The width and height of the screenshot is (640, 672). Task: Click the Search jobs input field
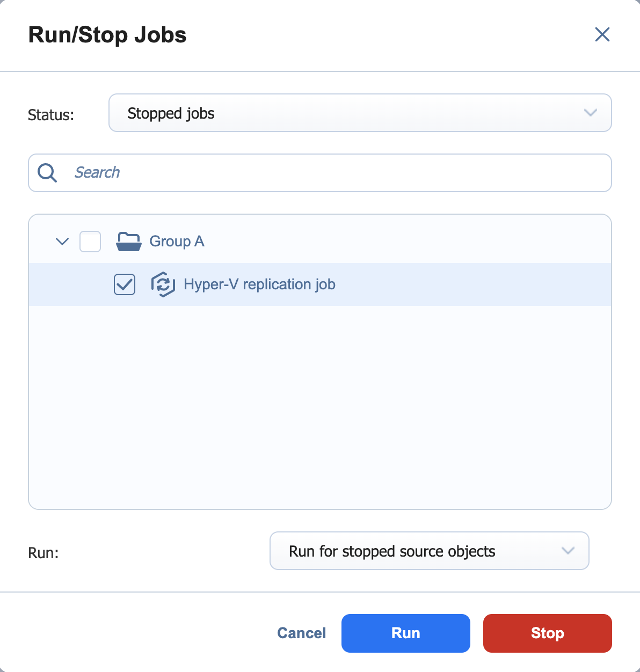pos(320,173)
